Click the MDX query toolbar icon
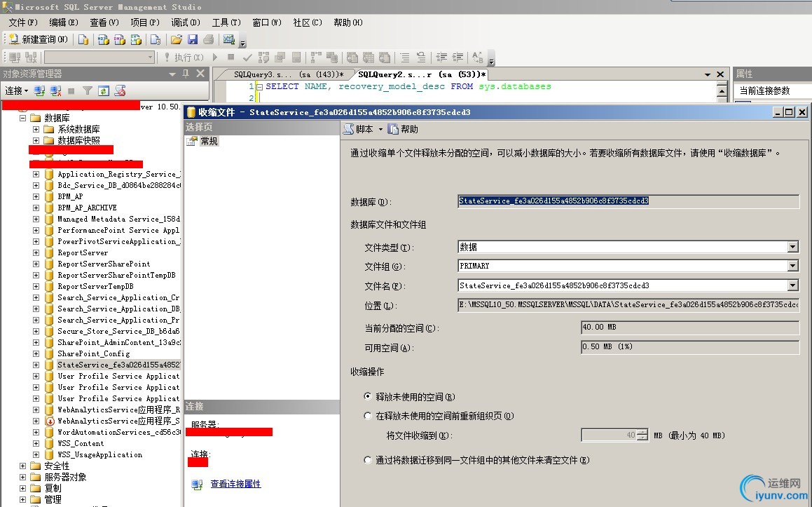The height and width of the screenshot is (507, 812). click(x=103, y=39)
